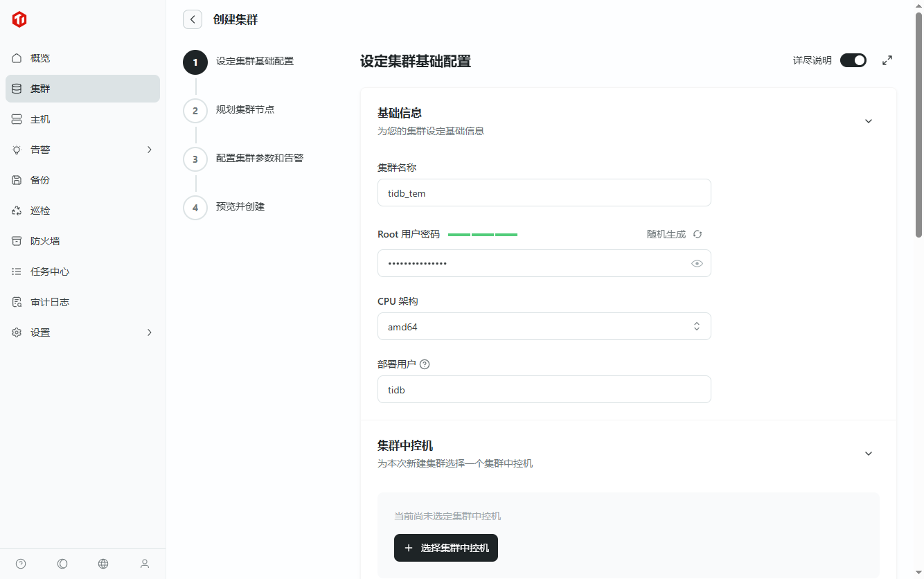The width and height of the screenshot is (924, 579).
Task: Click the page vertical scrollbar
Action: click(918, 125)
